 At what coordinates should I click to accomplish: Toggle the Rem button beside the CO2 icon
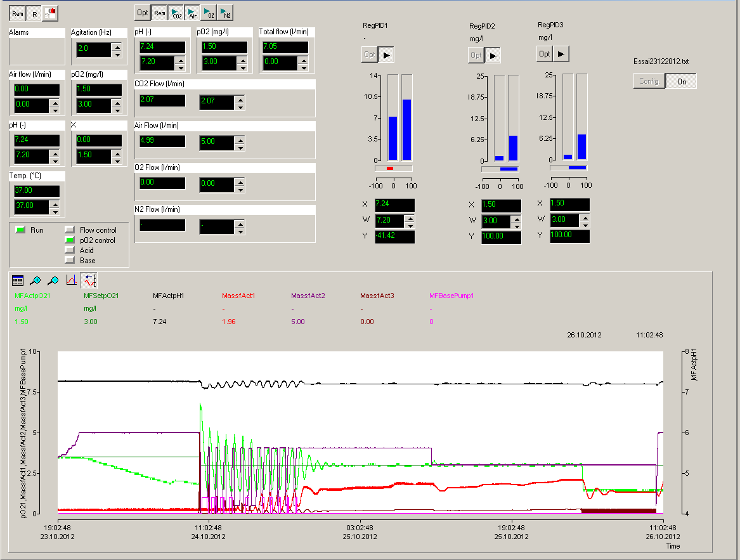coord(160,13)
